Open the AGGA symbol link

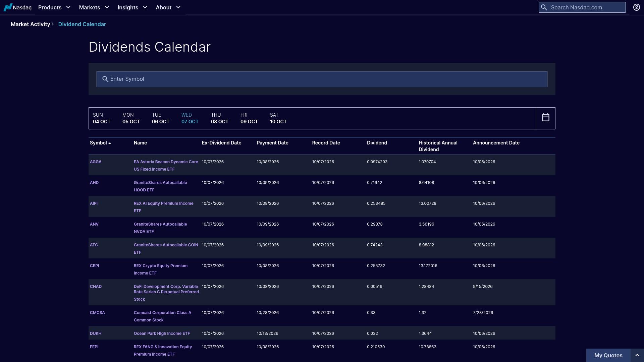pos(96,162)
